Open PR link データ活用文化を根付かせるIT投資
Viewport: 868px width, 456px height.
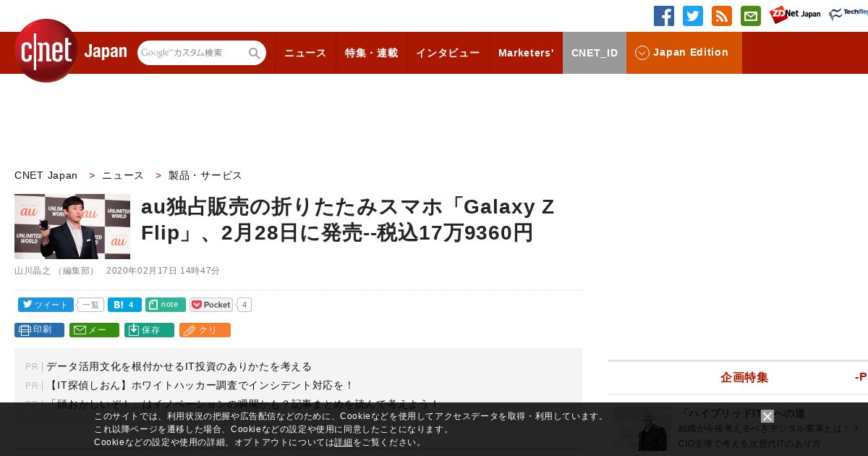179,366
